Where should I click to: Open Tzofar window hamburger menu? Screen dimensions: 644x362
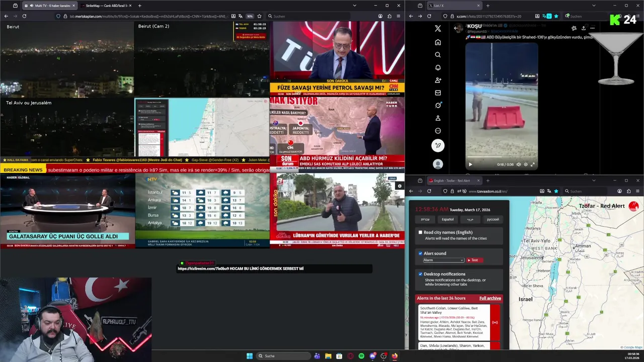pos(637,191)
